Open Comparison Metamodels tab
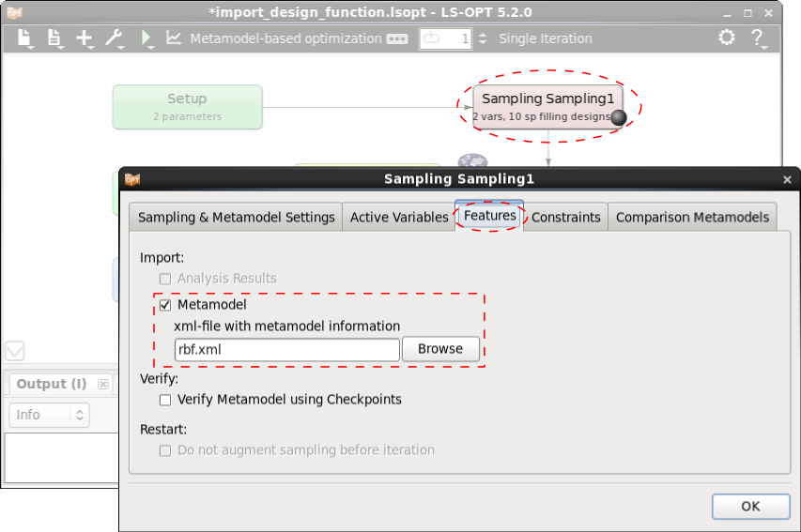 (692, 217)
